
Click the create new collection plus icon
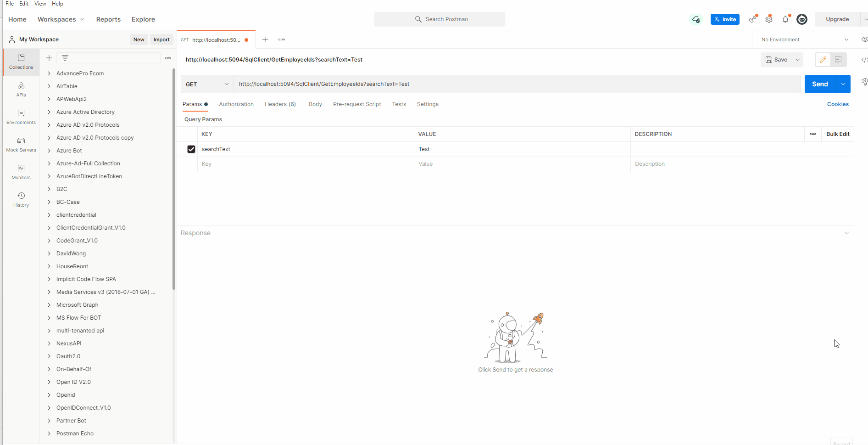coord(49,58)
